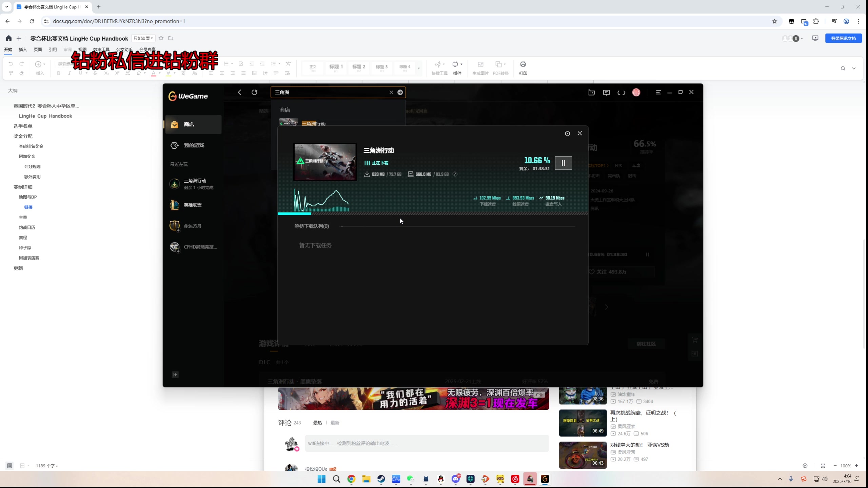Open download manager settings gear

pyautogui.click(x=568, y=134)
